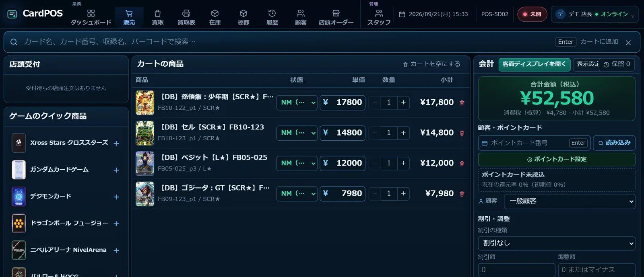Delete セル FB10-123 from the cart
This screenshot has height=277, width=644.
[x=462, y=133]
